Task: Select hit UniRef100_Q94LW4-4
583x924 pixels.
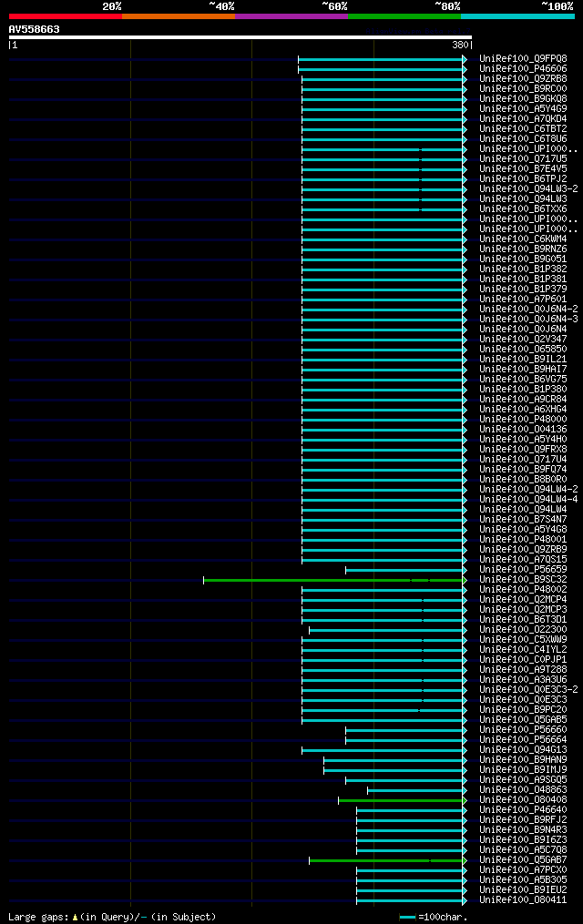Action: coord(528,500)
